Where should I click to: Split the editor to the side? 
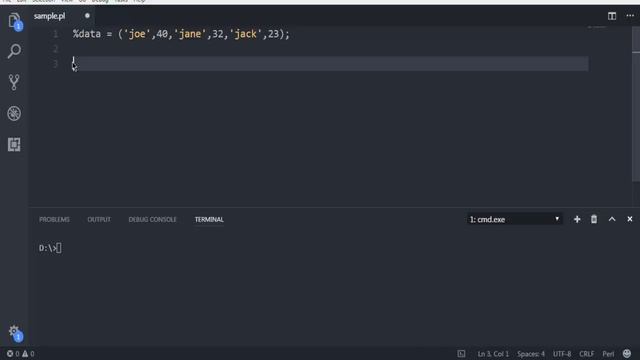(x=611, y=16)
